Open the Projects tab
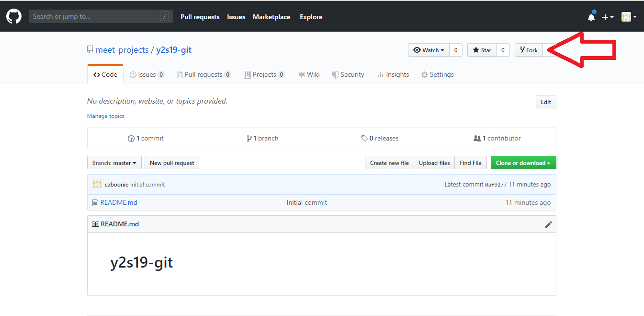This screenshot has height=316, width=644. (264, 74)
